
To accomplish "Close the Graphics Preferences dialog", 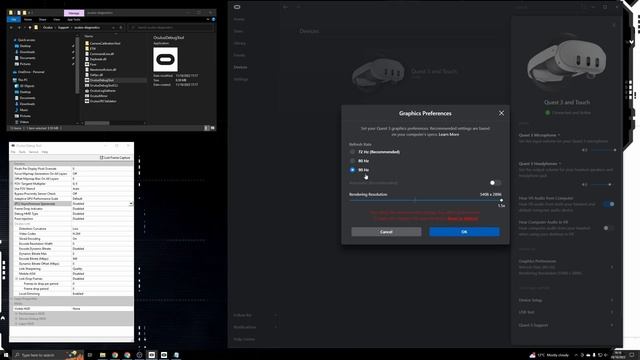I will click(x=501, y=113).
